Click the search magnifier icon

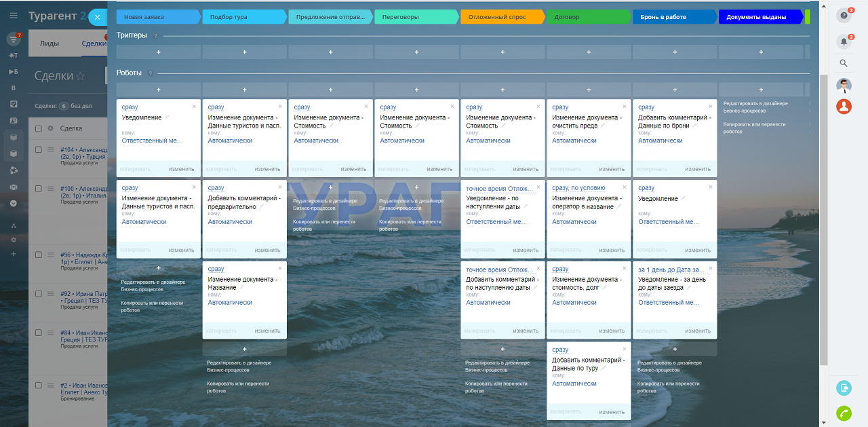coord(844,63)
